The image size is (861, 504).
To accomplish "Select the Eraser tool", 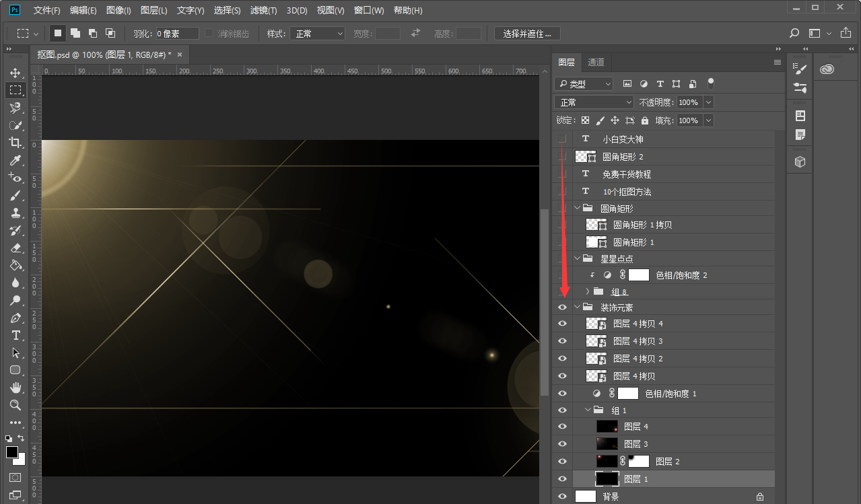I will point(15,248).
